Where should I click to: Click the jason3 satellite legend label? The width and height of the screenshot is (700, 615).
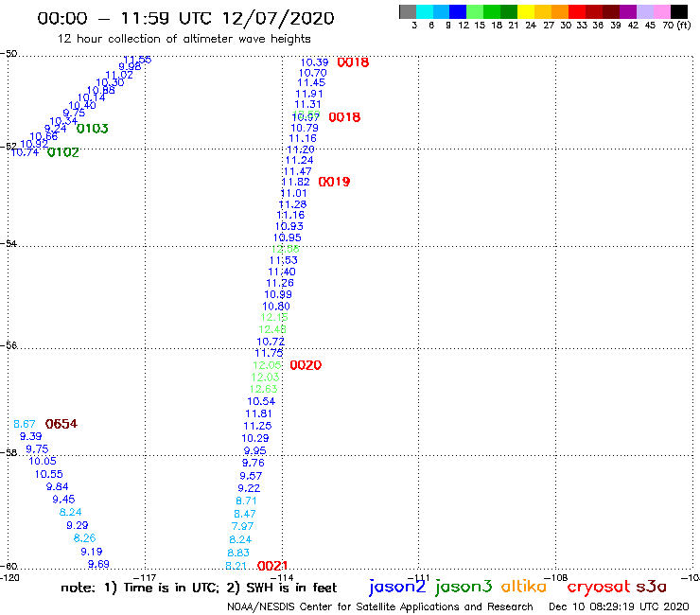pyautogui.click(x=464, y=587)
